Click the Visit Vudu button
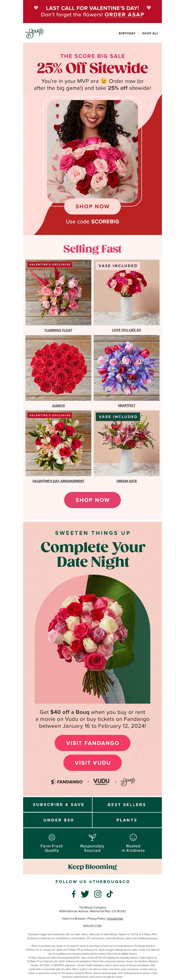Image resolution: width=185 pixels, height=980 pixels. [x=92, y=762]
